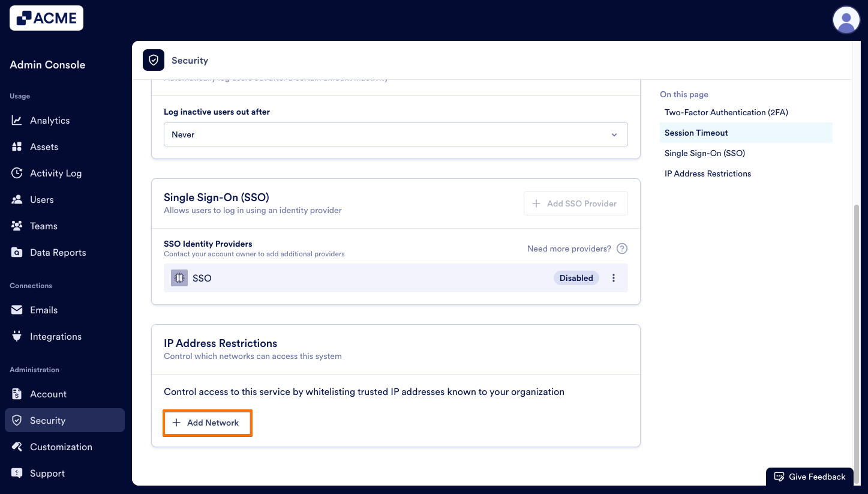This screenshot has width=868, height=494.
Task: Open the SSO provider three-dot options menu
Action: (x=613, y=278)
